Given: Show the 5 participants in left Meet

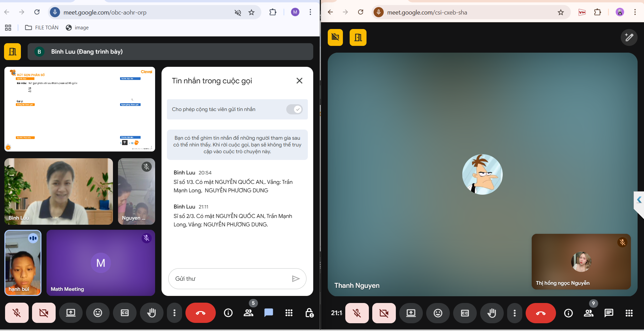Looking at the screenshot, I should (249, 313).
